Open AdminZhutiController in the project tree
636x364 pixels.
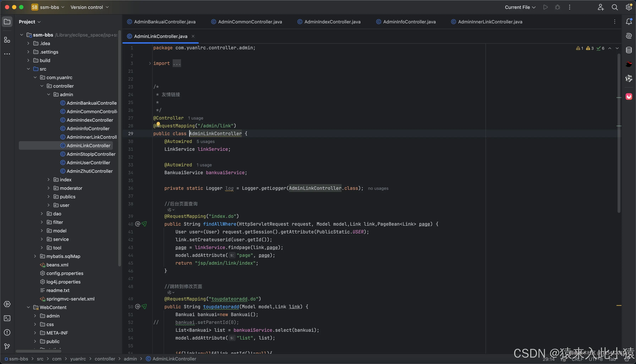tap(90, 171)
